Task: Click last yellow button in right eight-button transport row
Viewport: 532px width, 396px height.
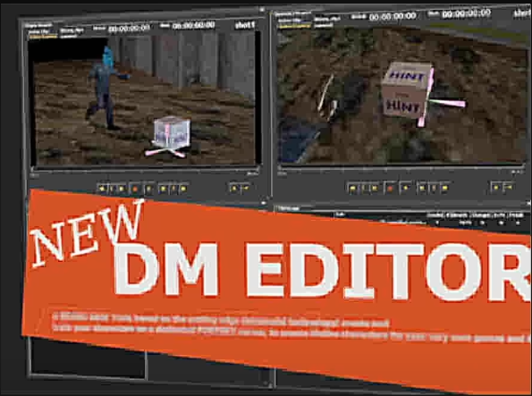Action: point(445,188)
